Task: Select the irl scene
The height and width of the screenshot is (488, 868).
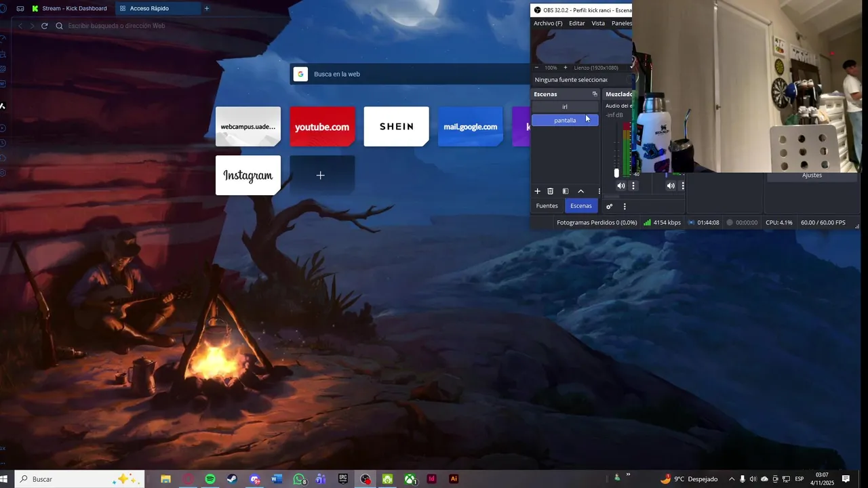Action: tap(565, 106)
